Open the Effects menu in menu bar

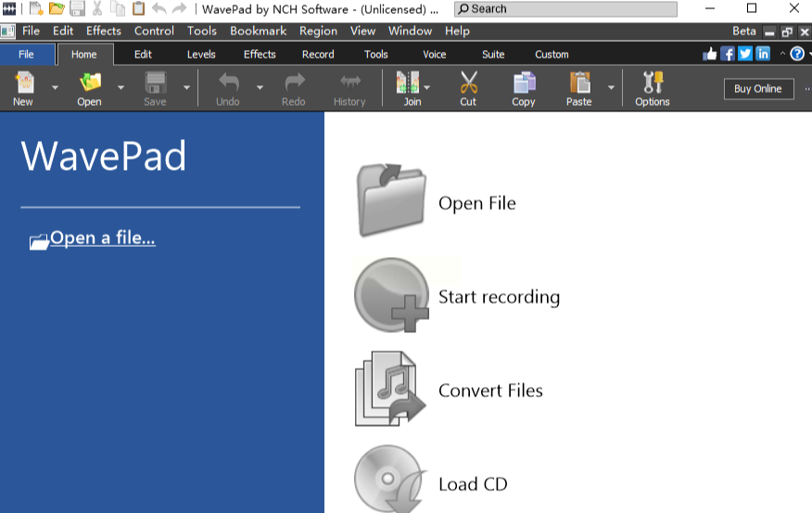click(x=104, y=31)
